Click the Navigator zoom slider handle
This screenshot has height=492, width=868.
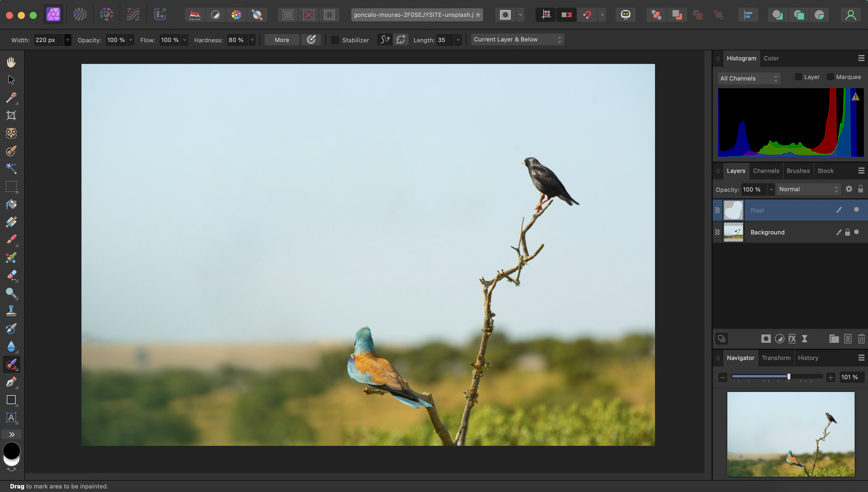pos(789,377)
